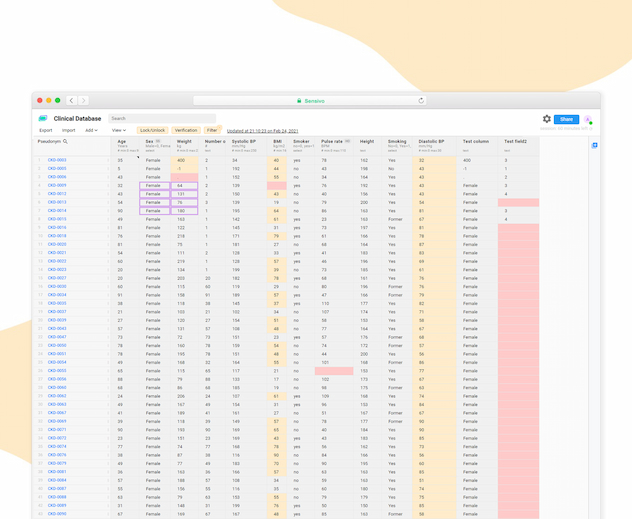Click the Sex cell Female in CKD-0013 row
The image size is (632, 519).
(x=155, y=203)
